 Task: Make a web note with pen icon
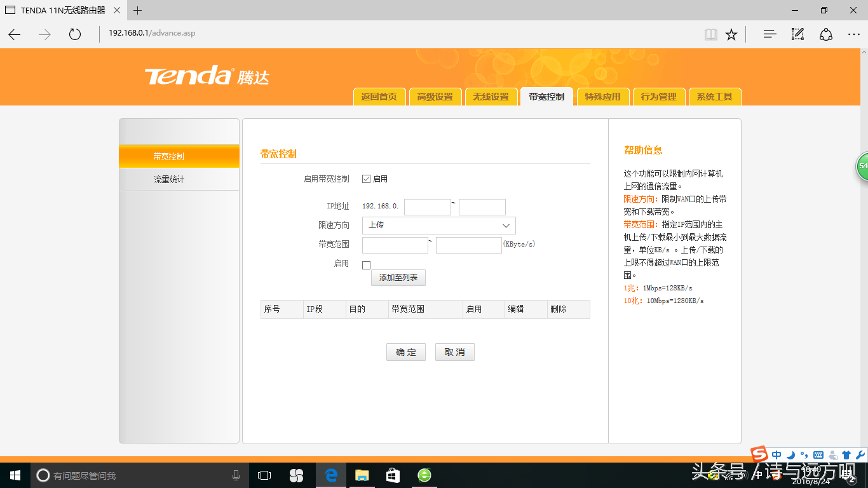pos(797,34)
